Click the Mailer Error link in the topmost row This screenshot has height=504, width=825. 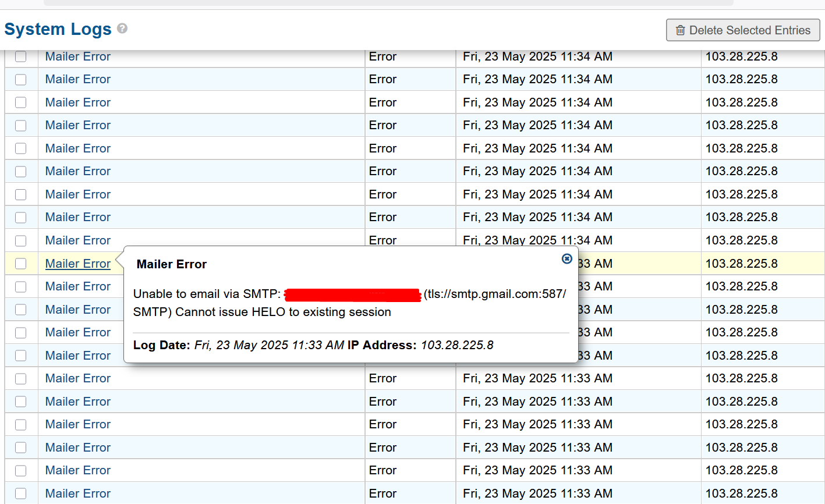coord(78,56)
